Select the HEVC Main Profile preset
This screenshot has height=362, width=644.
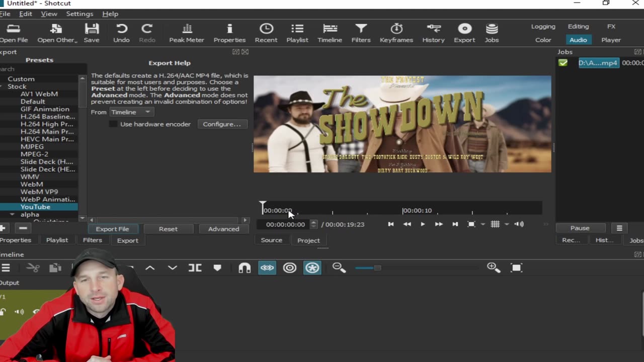click(x=47, y=139)
